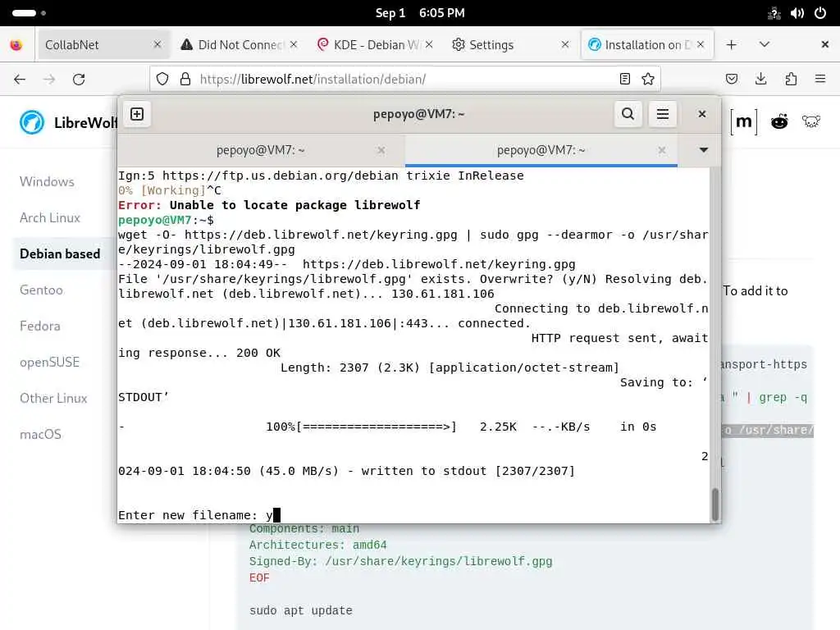Close the Installation on Debian tab
840x630 pixels.
click(701, 45)
